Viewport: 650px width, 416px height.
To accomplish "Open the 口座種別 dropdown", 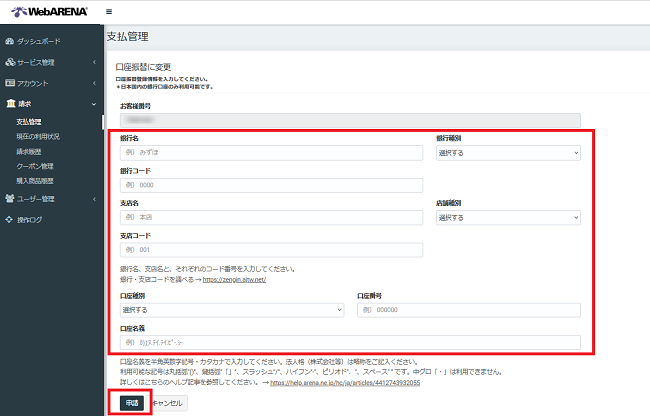I will pos(231,310).
